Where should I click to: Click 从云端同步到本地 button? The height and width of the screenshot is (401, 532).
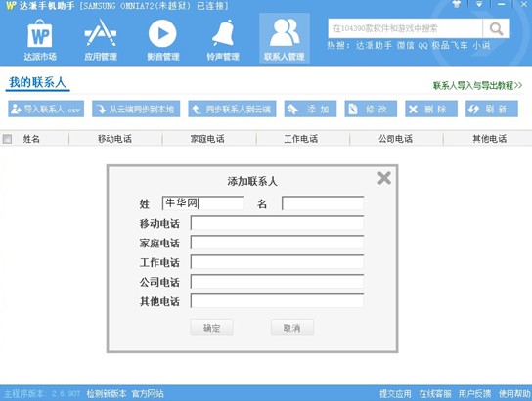coord(136,109)
